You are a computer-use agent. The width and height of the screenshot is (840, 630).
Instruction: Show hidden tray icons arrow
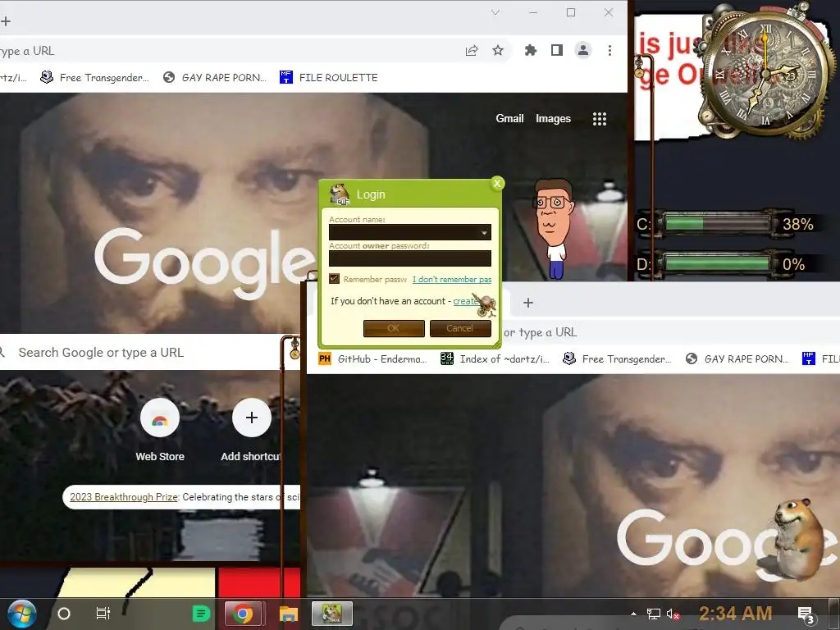[x=634, y=614]
